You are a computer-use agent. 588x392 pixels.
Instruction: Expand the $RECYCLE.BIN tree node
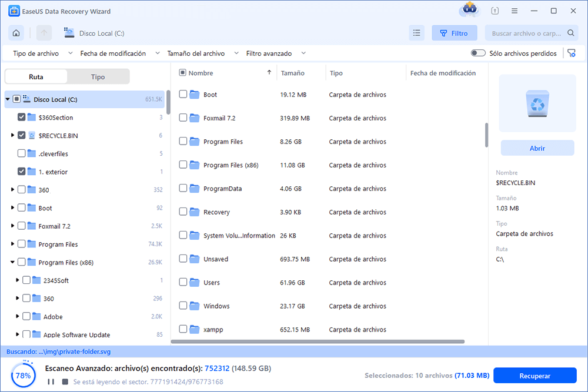[12, 135]
